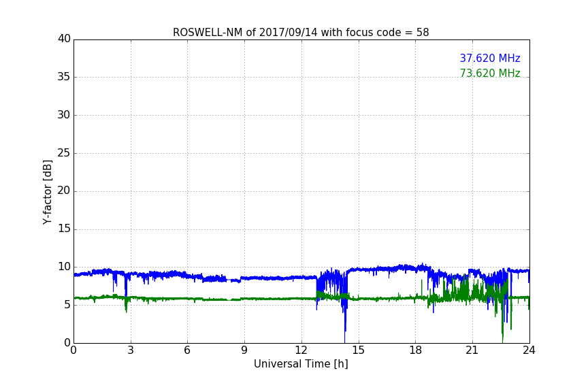Image resolution: width=588 pixels, height=392 pixels.
Task: Click the y-axis tick label '35'
Action: [x=64, y=77]
